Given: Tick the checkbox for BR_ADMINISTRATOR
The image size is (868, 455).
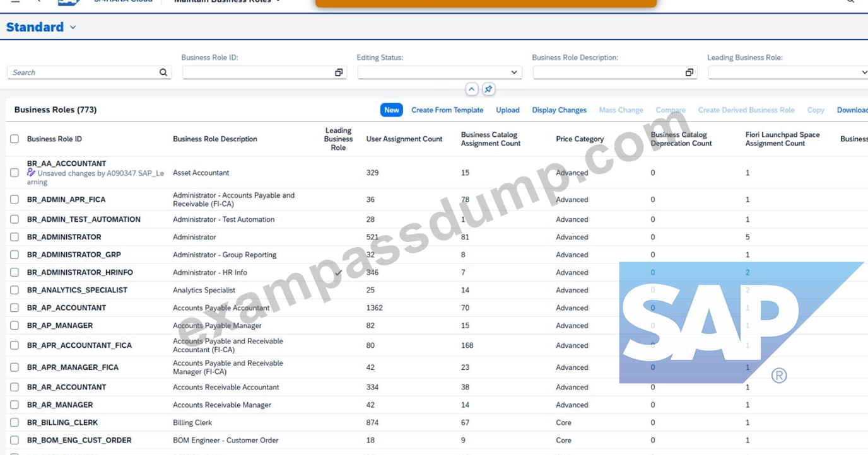Looking at the screenshot, I should tap(15, 237).
